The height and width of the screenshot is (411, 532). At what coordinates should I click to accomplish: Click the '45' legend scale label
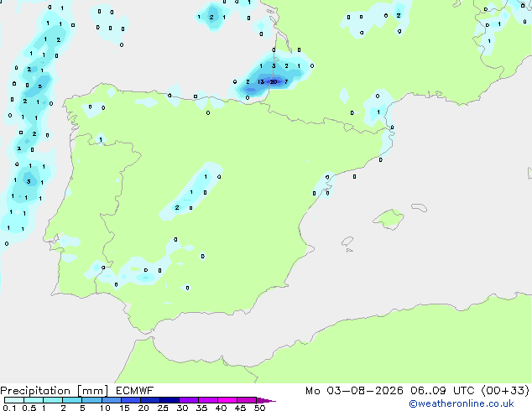tap(240, 408)
